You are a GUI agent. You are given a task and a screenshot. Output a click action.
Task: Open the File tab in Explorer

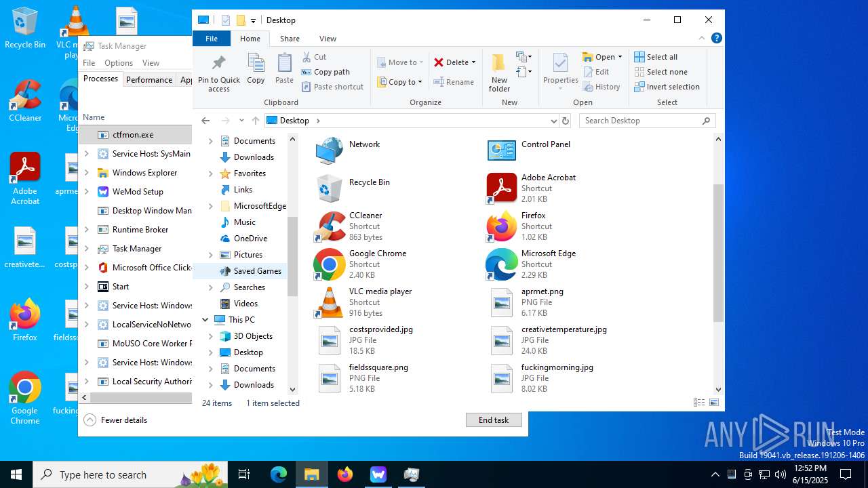(x=212, y=39)
